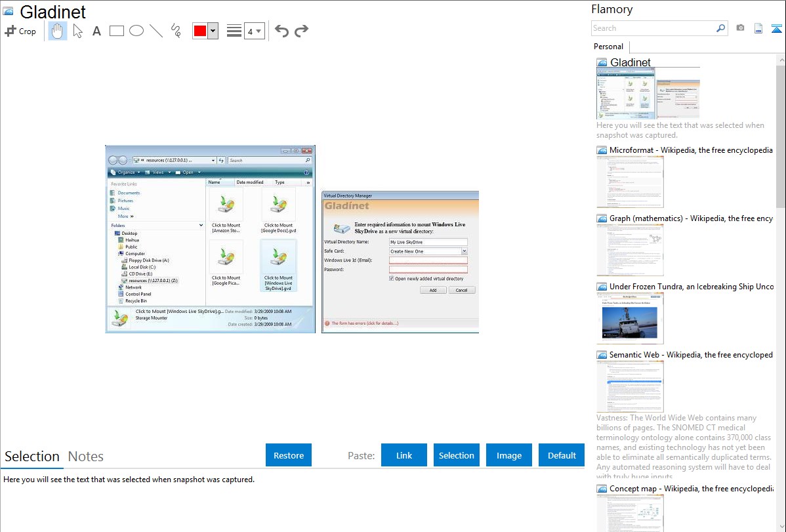
Task: Click the Vastness description text under Semantic Web
Action: click(684, 446)
